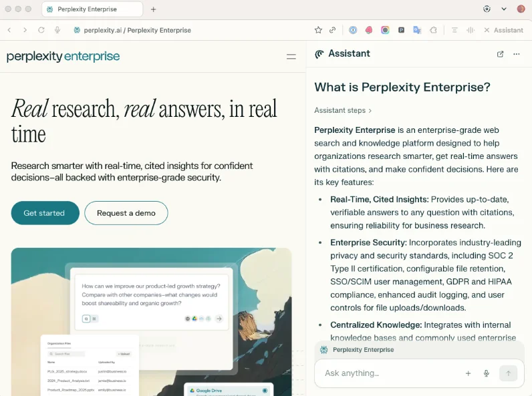Open the extensions puzzle-piece icon
Screen dimensions: 532x396
(x=433, y=30)
